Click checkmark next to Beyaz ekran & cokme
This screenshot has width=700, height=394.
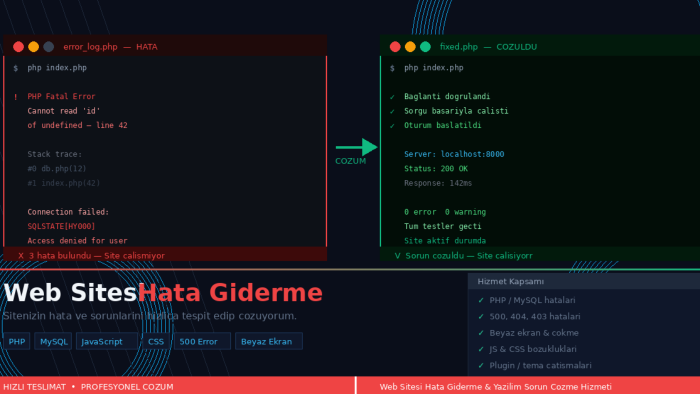pyautogui.click(x=481, y=333)
